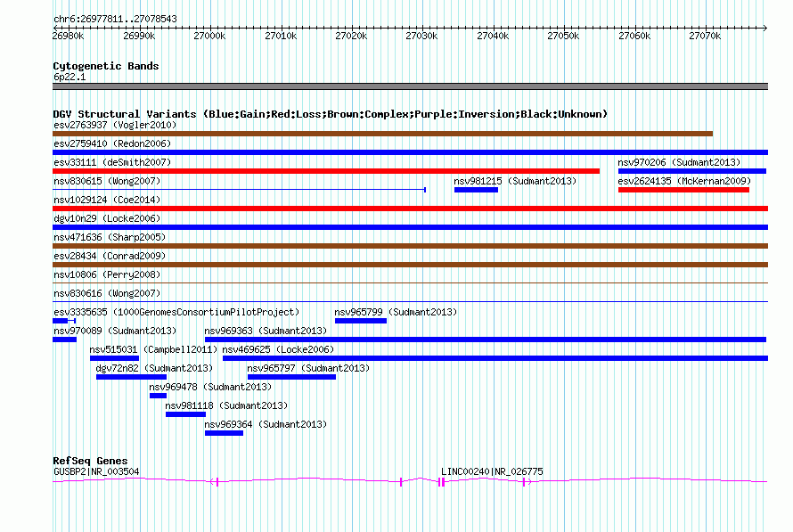The image size is (793, 532).
Task: Click the dgv10n29 (Locke2006) label
Action: (107, 218)
